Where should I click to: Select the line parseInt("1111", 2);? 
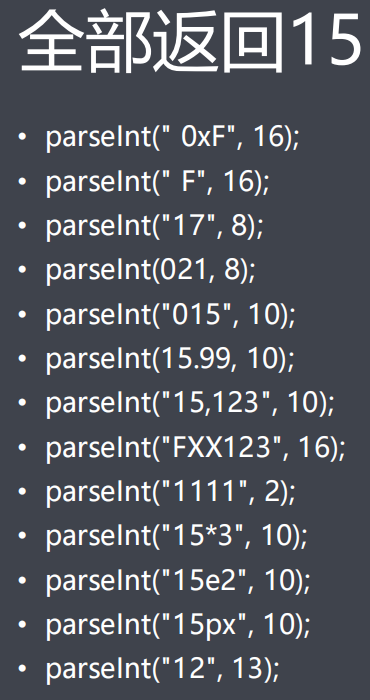coord(170,492)
